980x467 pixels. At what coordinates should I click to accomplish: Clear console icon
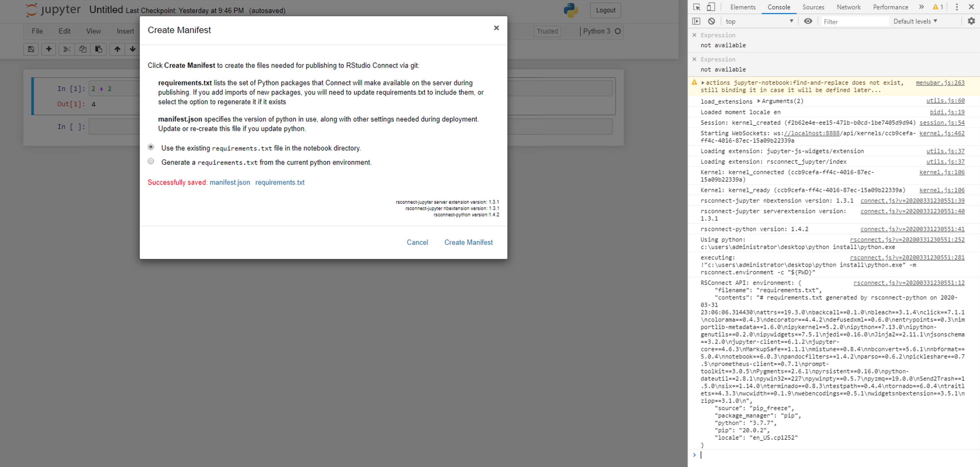(711, 21)
